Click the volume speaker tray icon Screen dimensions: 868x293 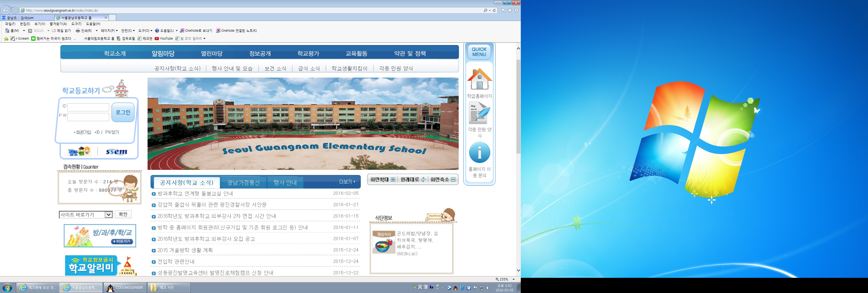(x=488, y=288)
